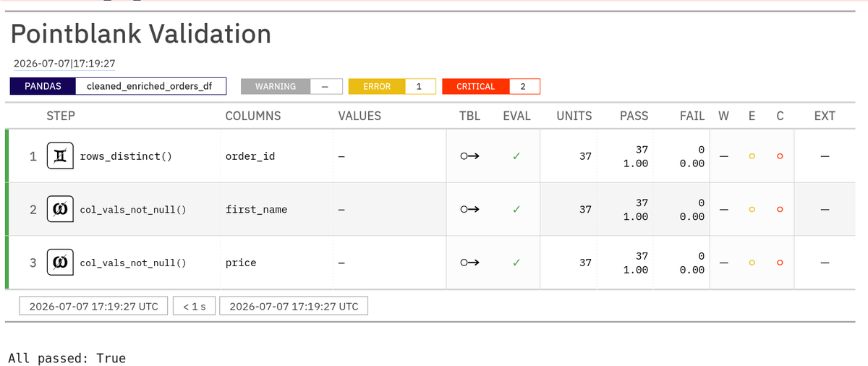The height and width of the screenshot is (366, 868).
Task: Click the red critical circle in price row
Action: coord(780,263)
